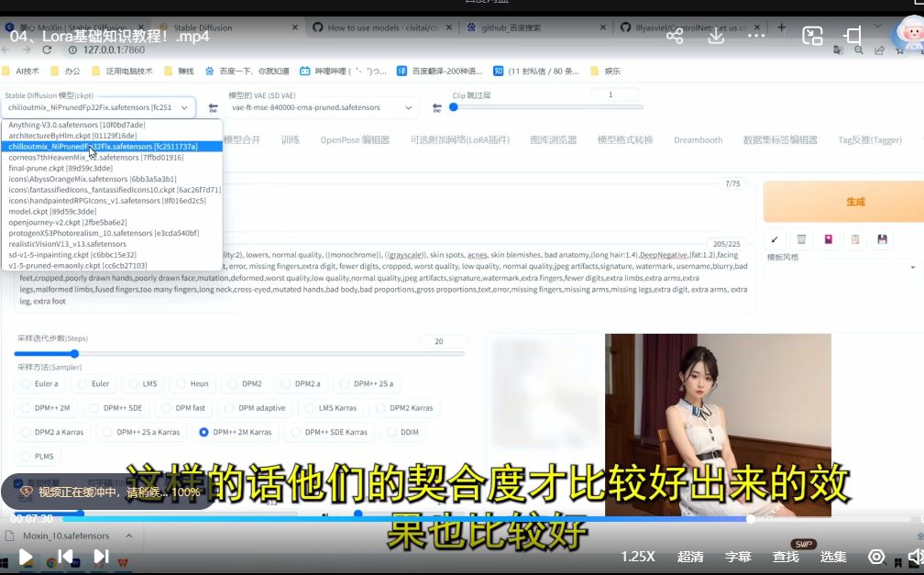Click the Chrome icon in taskbar
Screen dimensions: 924x575
[52, 562]
